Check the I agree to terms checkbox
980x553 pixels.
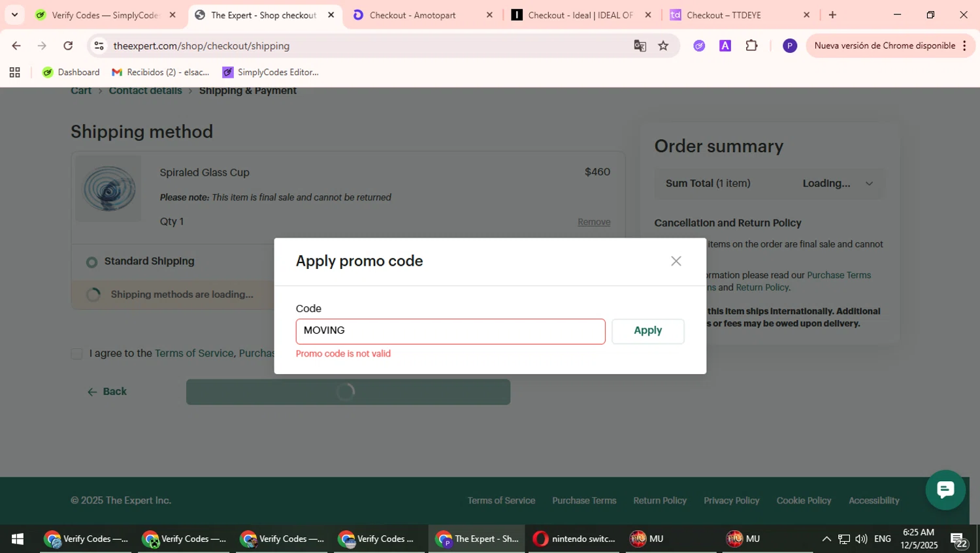tap(76, 354)
